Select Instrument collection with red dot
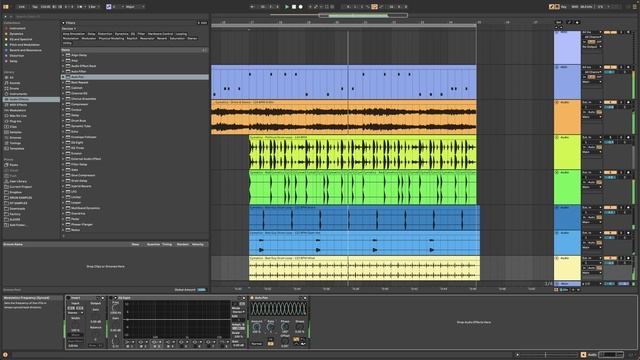 18,28
